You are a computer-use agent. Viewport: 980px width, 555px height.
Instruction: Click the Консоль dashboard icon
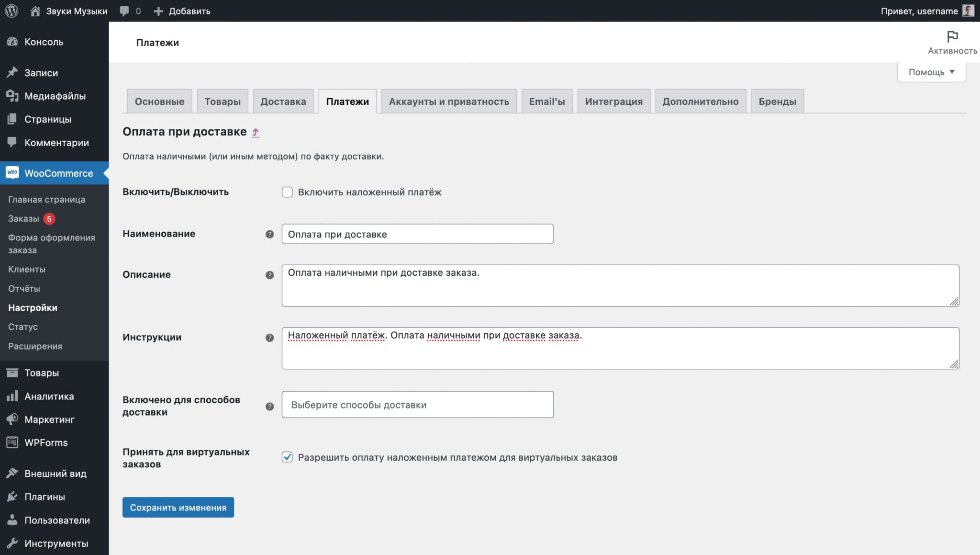click(12, 42)
